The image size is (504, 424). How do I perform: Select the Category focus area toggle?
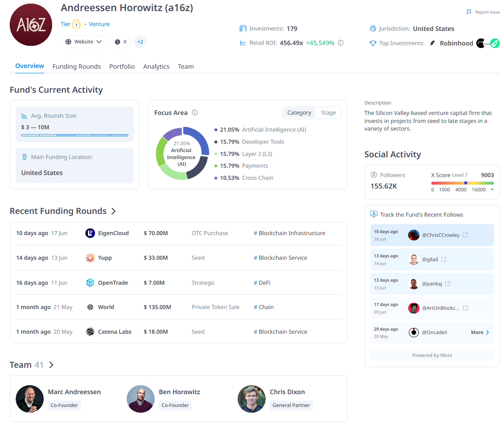pos(299,113)
